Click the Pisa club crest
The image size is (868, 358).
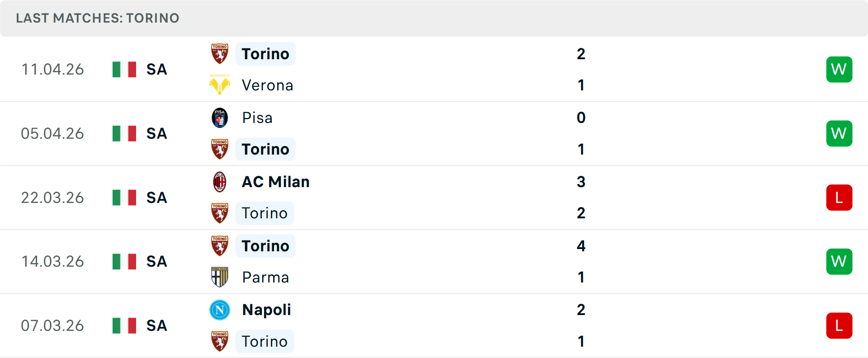tap(220, 118)
